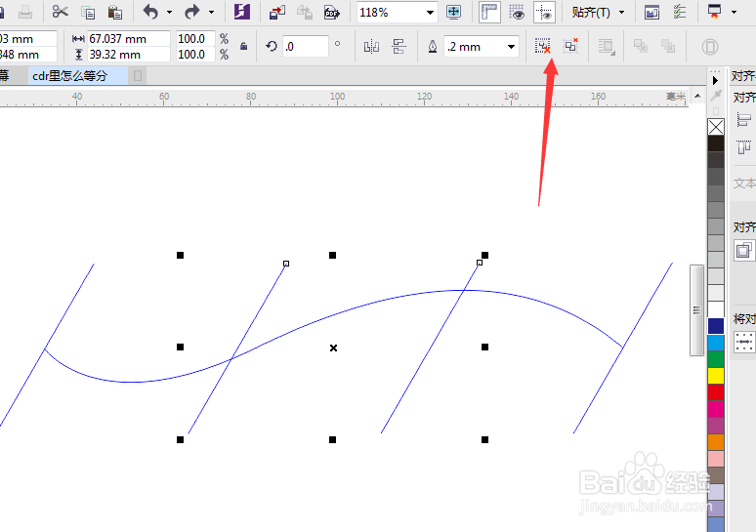Open full-screen preview icon
Viewport: 756px width, 532px height.
click(x=453, y=12)
